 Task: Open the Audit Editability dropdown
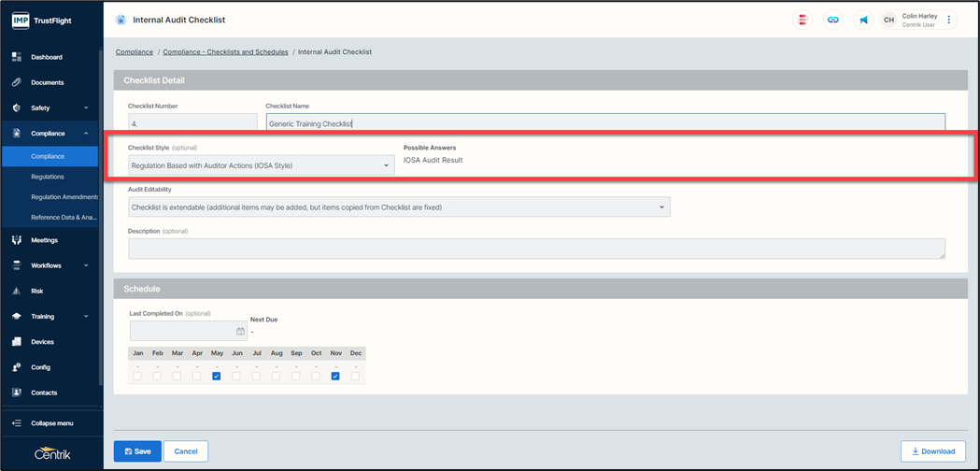[399, 207]
